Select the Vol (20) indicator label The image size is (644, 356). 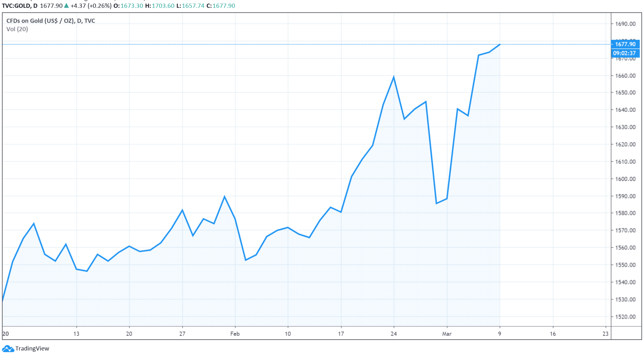17,29
